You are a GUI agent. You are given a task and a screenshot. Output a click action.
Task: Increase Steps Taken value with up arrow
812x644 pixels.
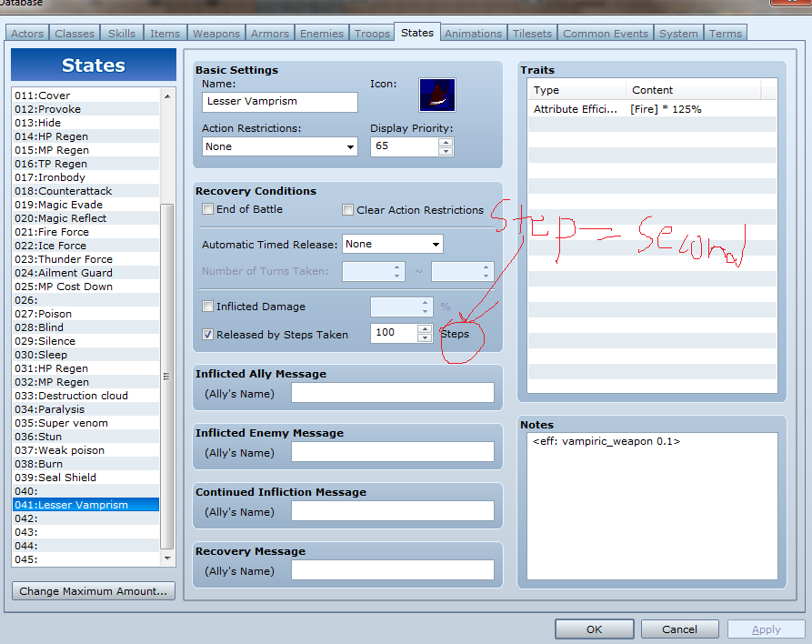425,329
